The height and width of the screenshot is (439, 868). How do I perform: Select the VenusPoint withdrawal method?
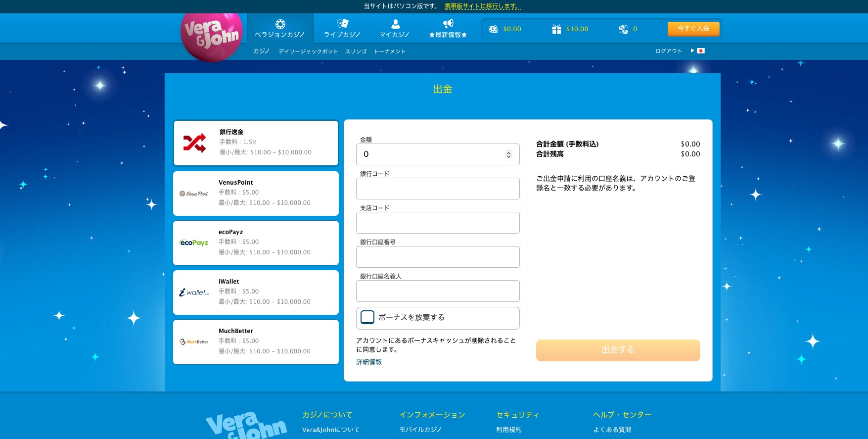pyautogui.click(x=256, y=194)
